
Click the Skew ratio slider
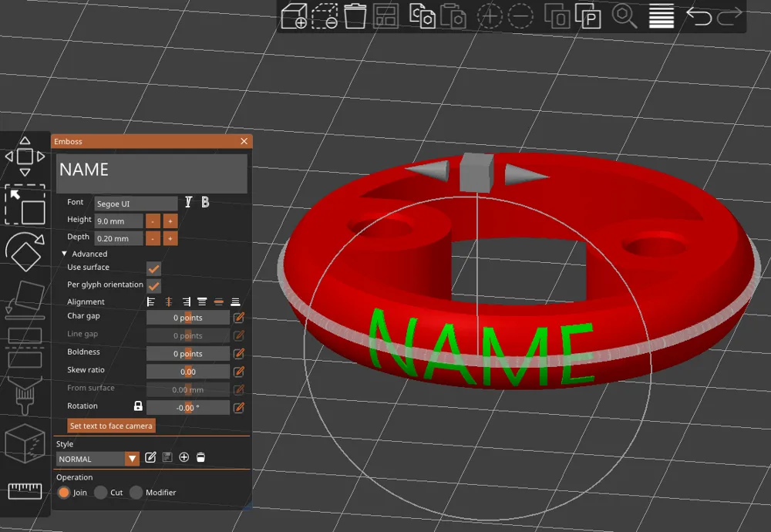(x=188, y=372)
